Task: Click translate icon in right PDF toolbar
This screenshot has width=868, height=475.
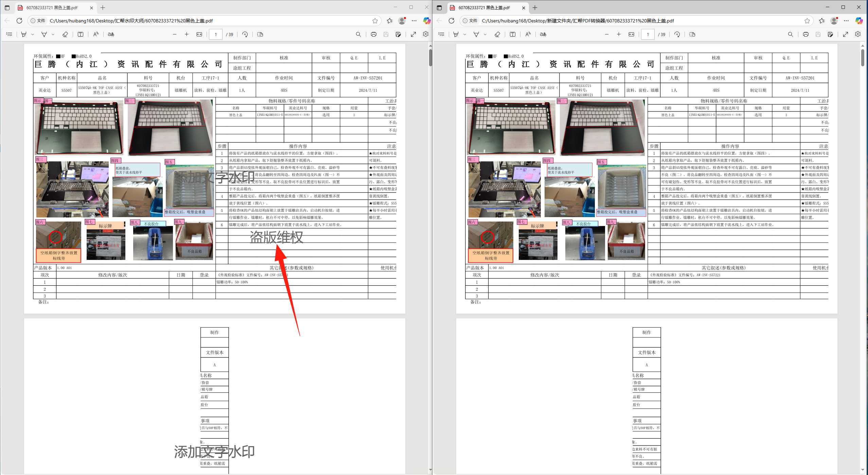Action: (x=543, y=34)
